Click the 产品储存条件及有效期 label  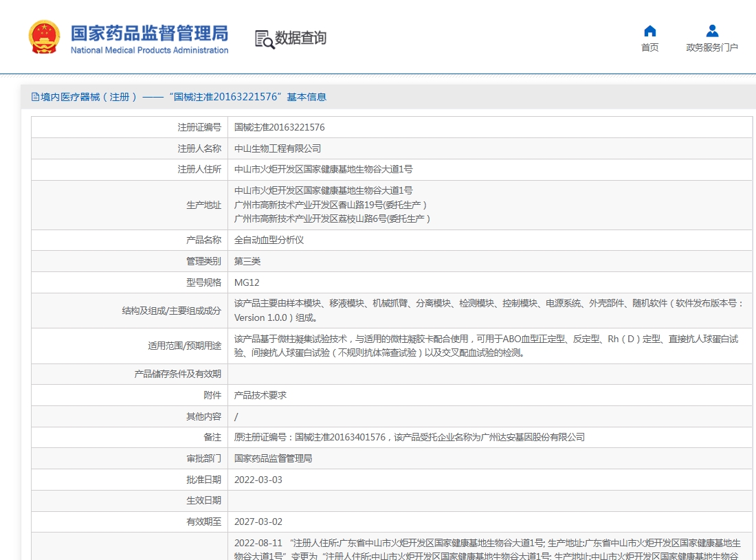pos(177,374)
